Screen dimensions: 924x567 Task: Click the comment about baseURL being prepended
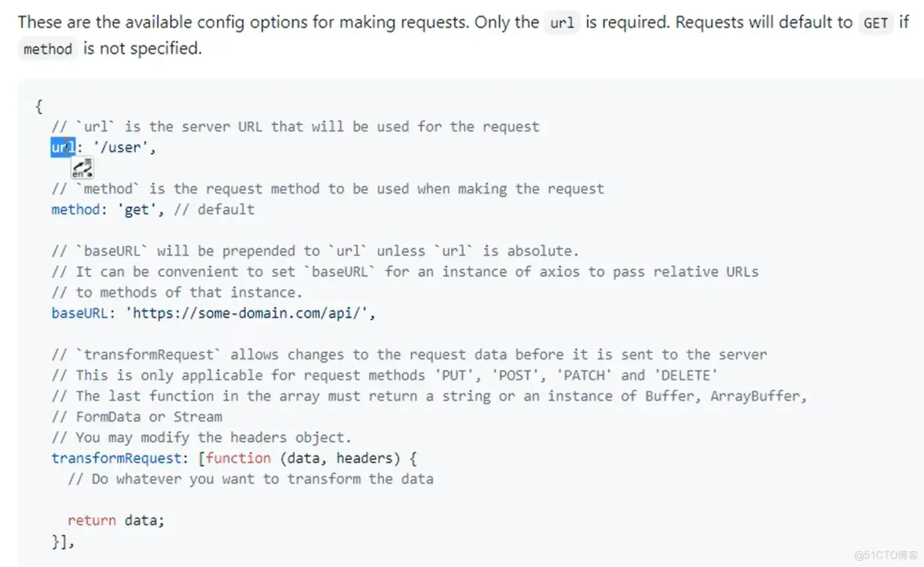tap(315, 251)
